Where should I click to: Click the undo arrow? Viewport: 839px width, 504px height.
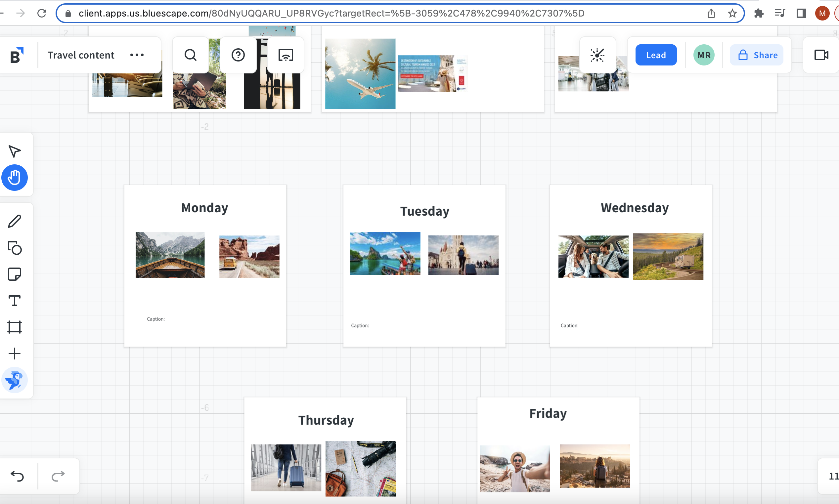pyautogui.click(x=17, y=476)
